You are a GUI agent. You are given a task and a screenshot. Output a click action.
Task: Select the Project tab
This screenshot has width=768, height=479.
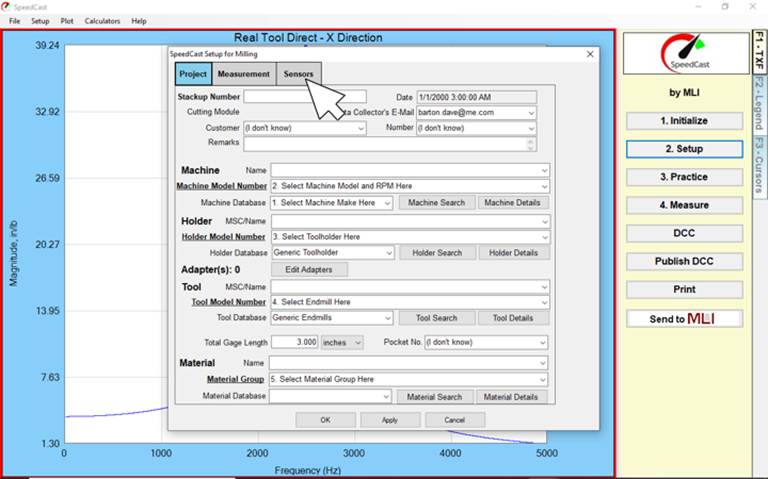pyautogui.click(x=193, y=74)
